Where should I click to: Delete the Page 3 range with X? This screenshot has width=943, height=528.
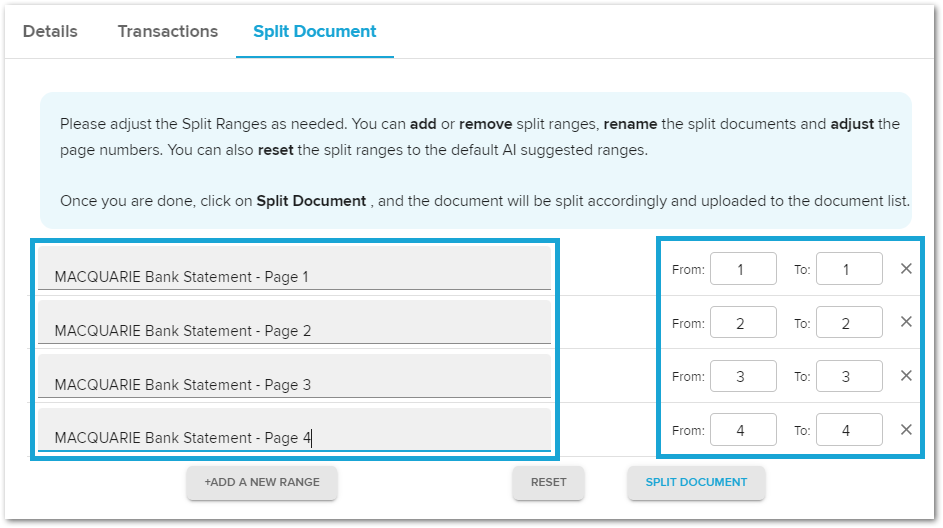click(906, 376)
